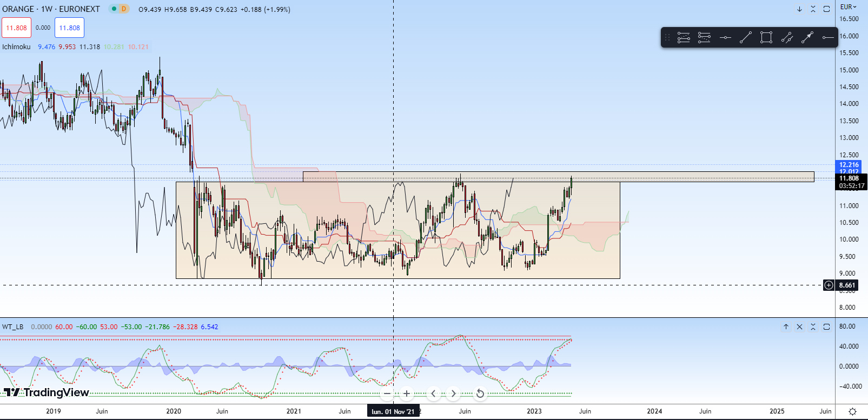Select the Ichimoku indicator legend
The image size is (868, 420).
click(x=16, y=47)
